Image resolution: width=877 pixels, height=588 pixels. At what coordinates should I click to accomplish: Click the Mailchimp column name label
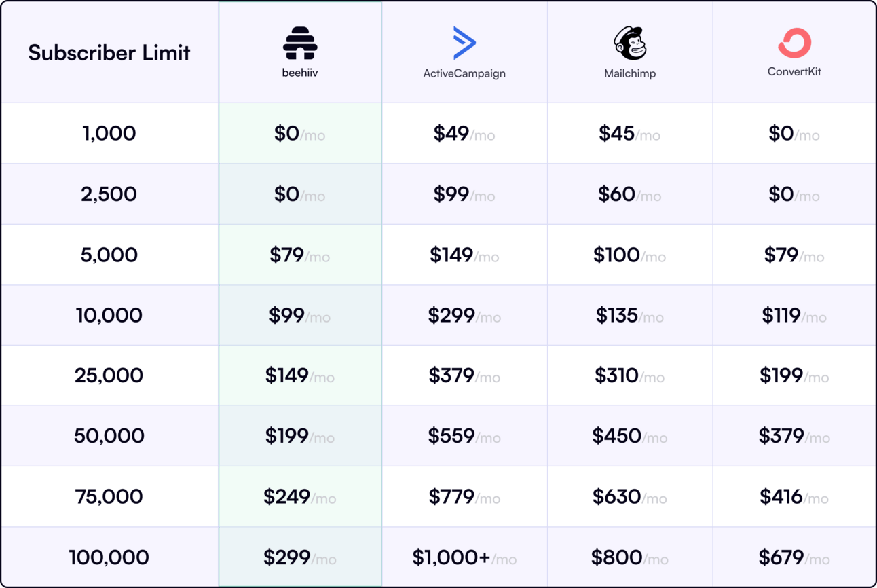[630, 73]
